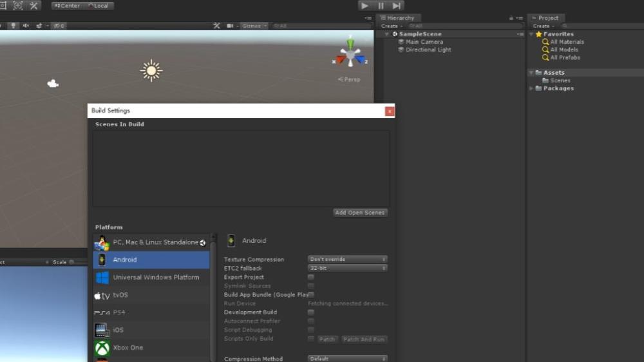Image resolution: width=644 pixels, height=362 pixels.
Task: Click Hierarchy panel lock icon
Action: 511,18
